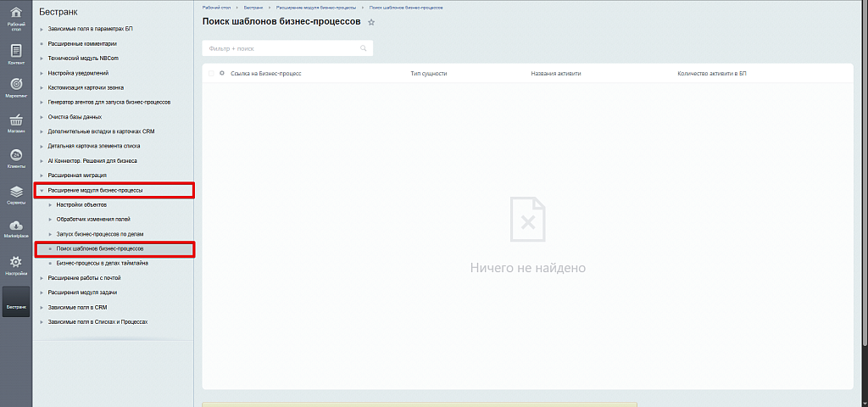The image size is (868, 407).
Task: Open Настройки объектов menu item
Action: (x=81, y=205)
